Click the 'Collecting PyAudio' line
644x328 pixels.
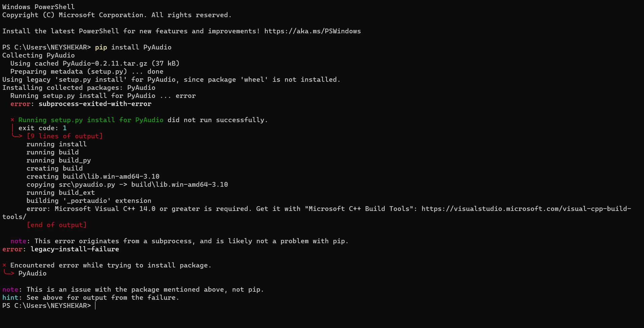[39, 56]
